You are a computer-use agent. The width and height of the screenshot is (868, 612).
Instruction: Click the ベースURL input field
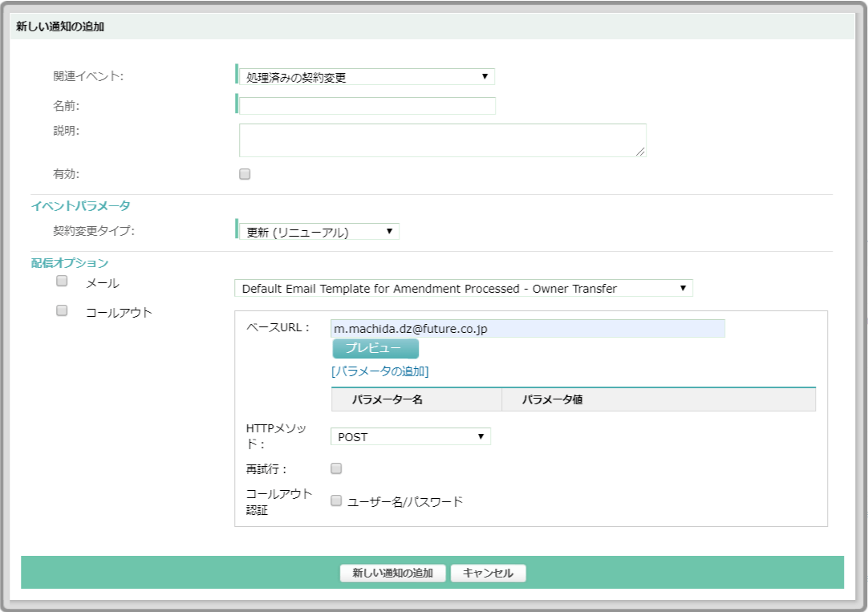pos(528,329)
